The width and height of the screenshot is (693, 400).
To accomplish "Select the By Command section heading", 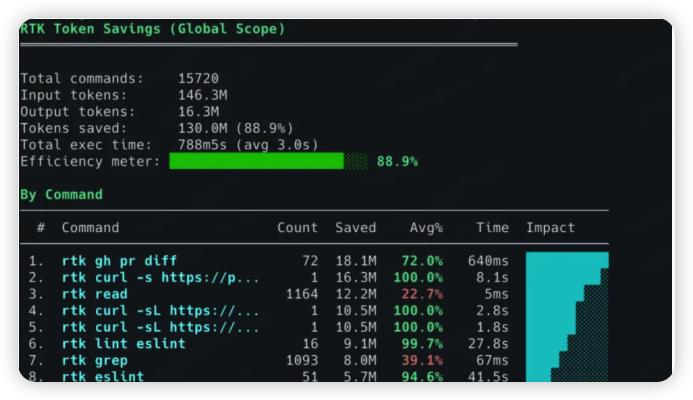I will pos(61,194).
